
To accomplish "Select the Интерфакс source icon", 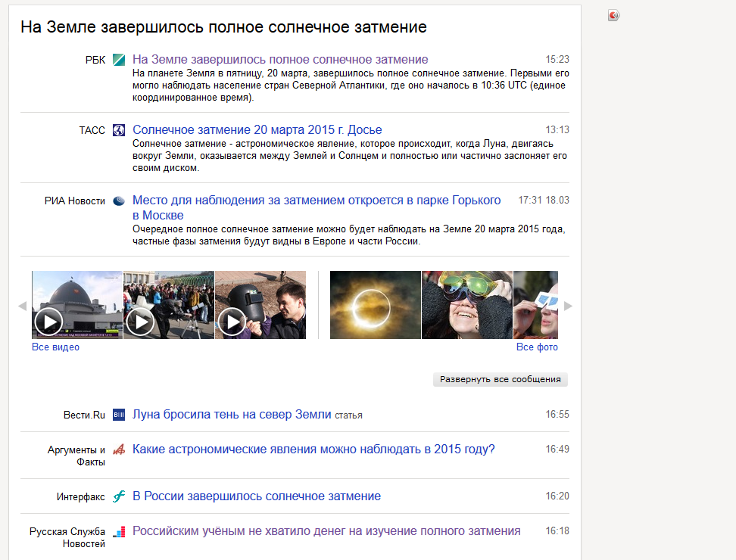I will point(118,496).
